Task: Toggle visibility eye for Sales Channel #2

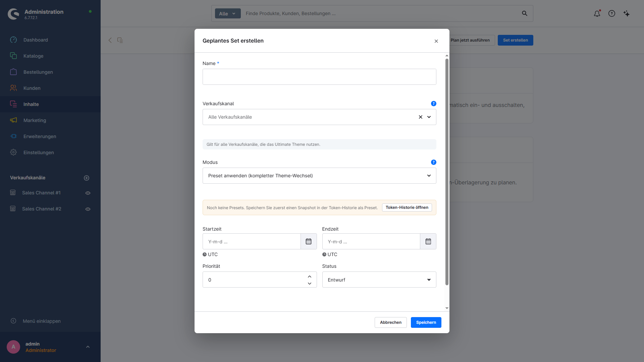Action: click(88, 209)
